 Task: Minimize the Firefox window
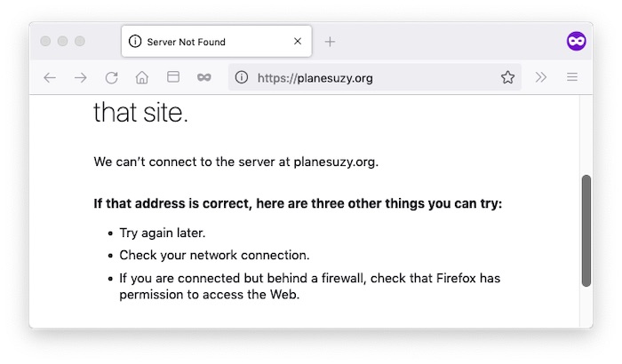(x=63, y=41)
